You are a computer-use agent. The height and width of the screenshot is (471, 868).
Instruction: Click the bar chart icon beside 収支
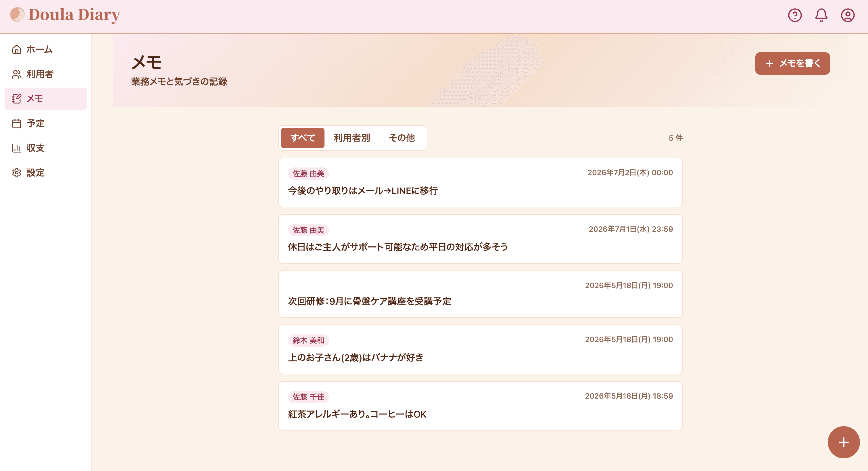[x=16, y=148]
